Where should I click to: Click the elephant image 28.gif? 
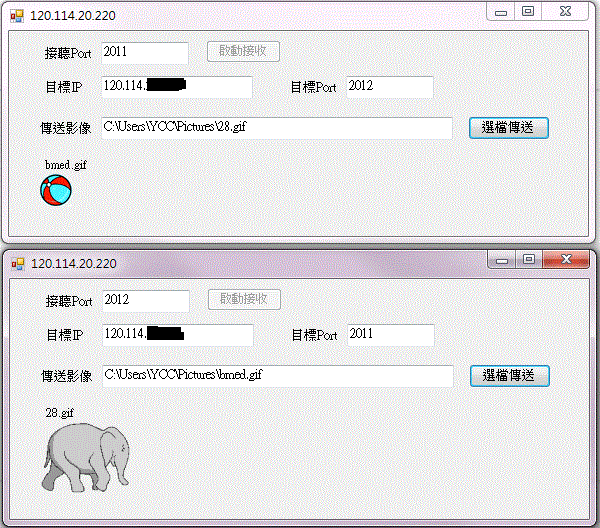[x=85, y=457]
